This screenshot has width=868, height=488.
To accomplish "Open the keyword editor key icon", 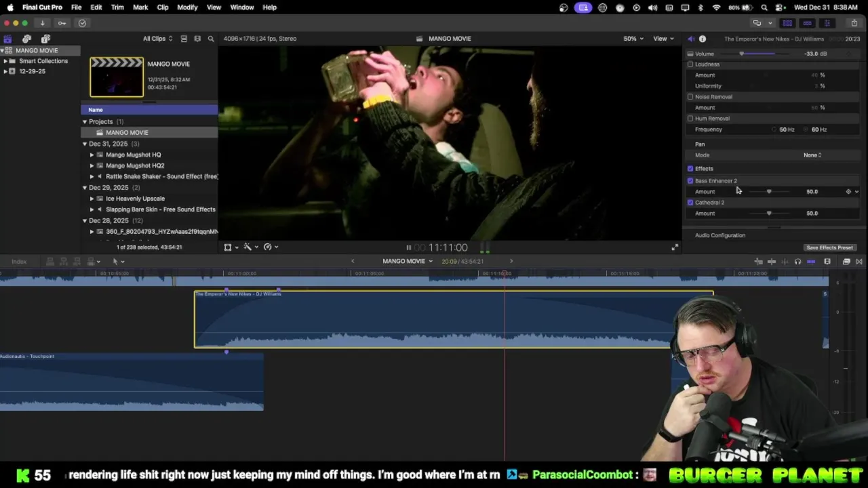I will tap(62, 23).
